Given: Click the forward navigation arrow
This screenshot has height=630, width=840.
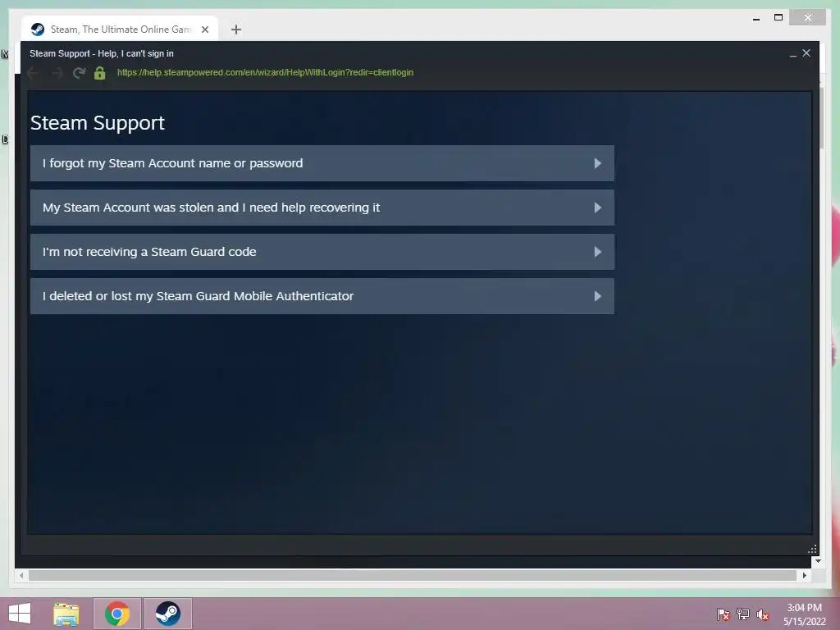Looking at the screenshot, I should tap(57, 73).
